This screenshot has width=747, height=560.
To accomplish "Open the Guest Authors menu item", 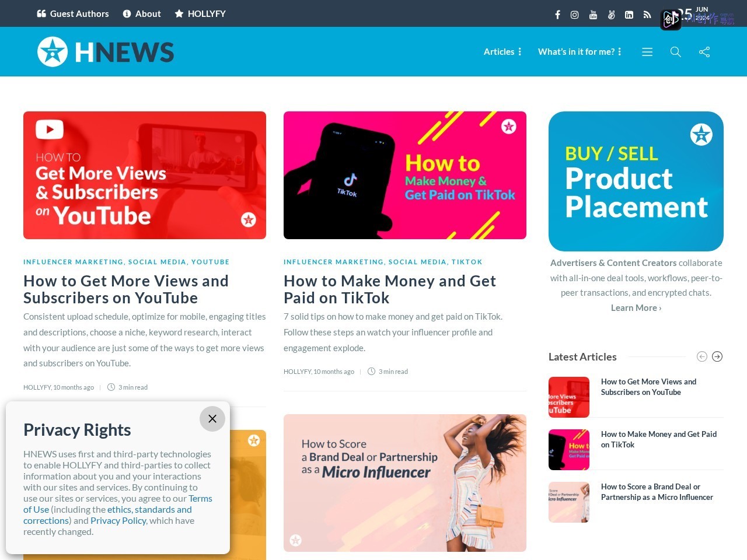I will (x=73, y=13).
